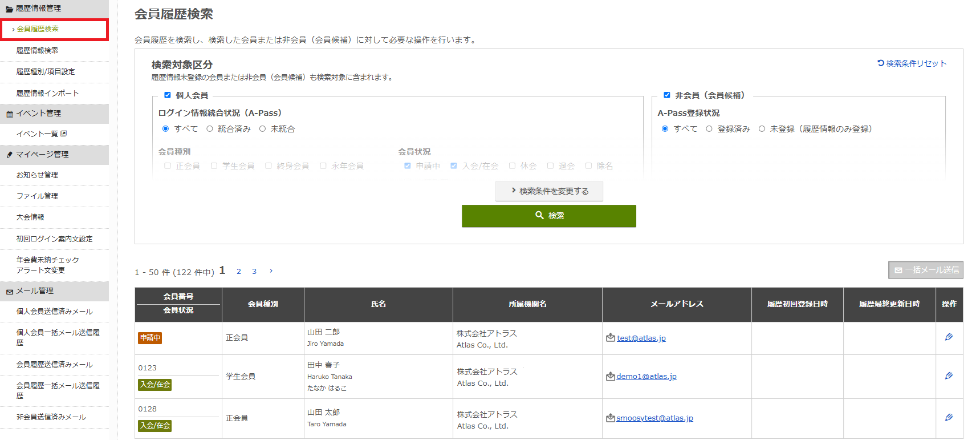Click member number 0123

tap(147, 368)
